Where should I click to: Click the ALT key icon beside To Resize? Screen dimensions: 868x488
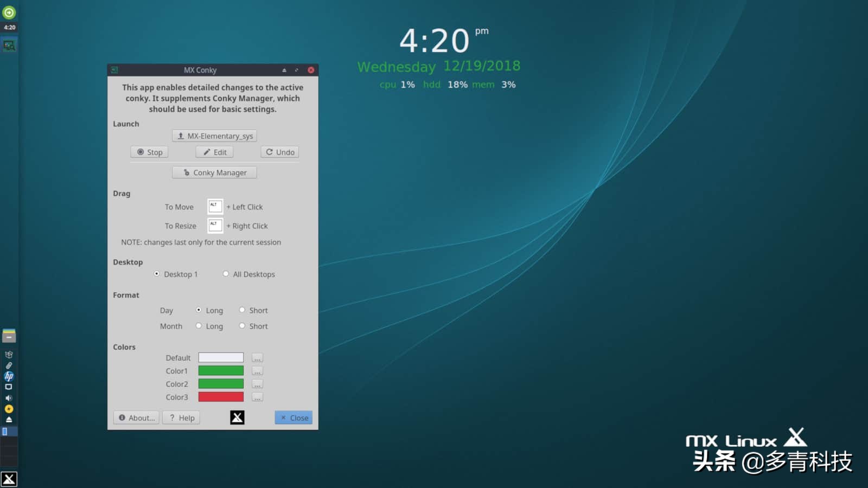215,226
